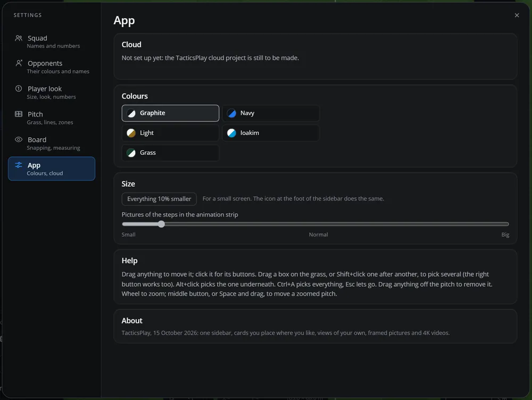Switch to the Player look section
532x400 pixels.
click(52, 92)
